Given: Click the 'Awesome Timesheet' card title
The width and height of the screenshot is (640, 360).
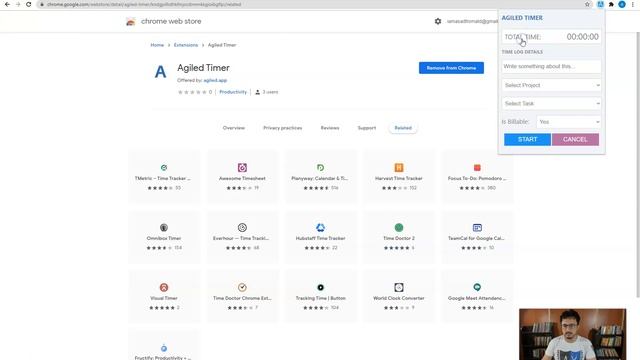Looking at the screenshot, I should [242, 178].
